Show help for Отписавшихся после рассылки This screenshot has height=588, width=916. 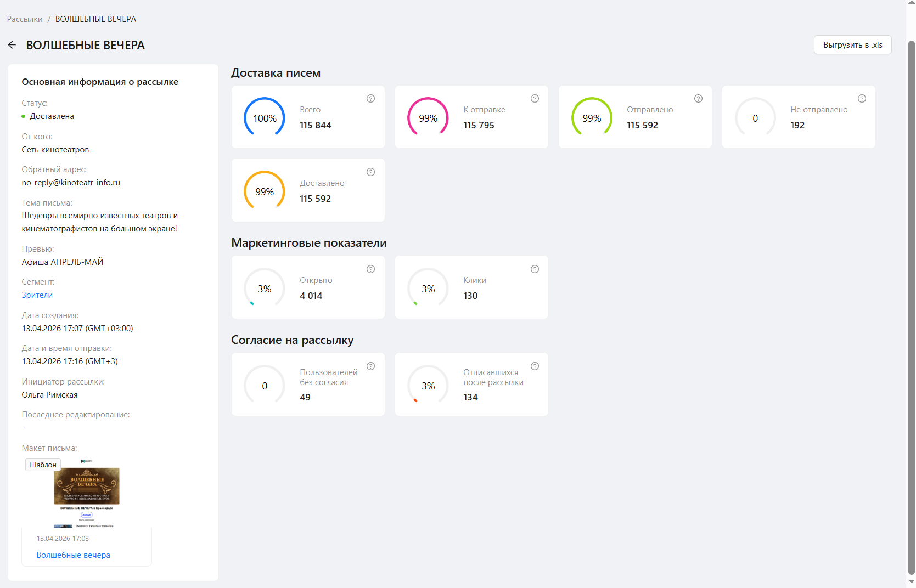pos(535,366)
